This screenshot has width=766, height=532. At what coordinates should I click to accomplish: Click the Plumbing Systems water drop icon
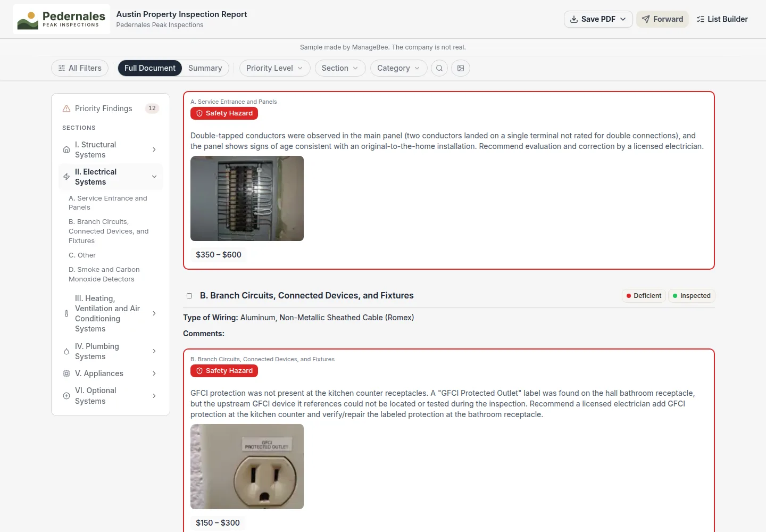click(x=66, y=351)
